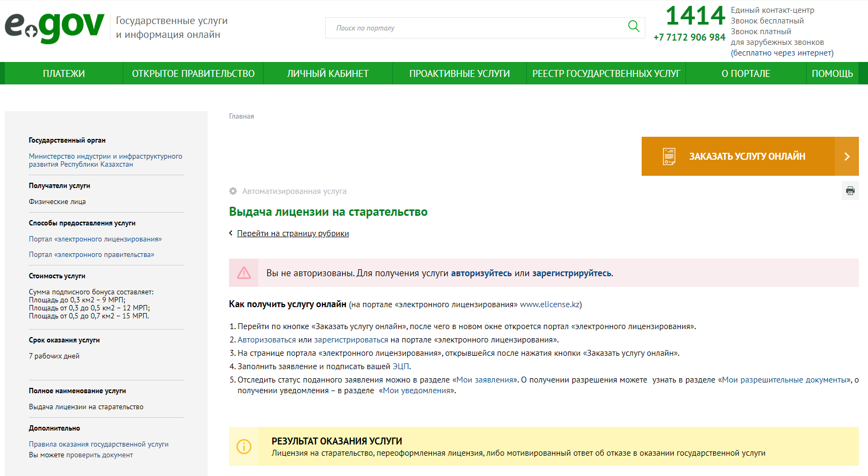The width and height of the screenshot is (868, 476).
Task: Open ПОМОЩЬ menu
Action: pyautogui.click(x=832, y=74)
